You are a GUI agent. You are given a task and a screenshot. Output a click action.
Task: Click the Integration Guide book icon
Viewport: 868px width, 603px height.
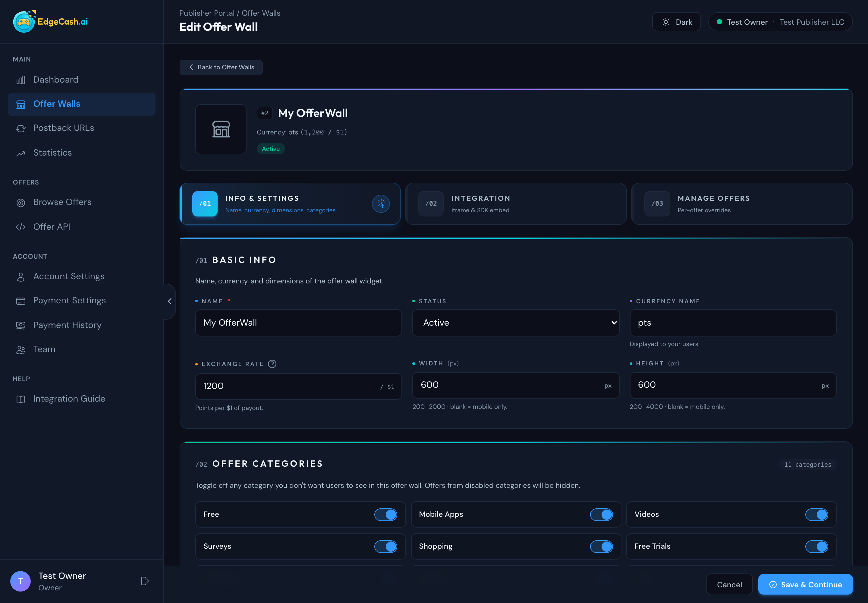coord(21,399)
